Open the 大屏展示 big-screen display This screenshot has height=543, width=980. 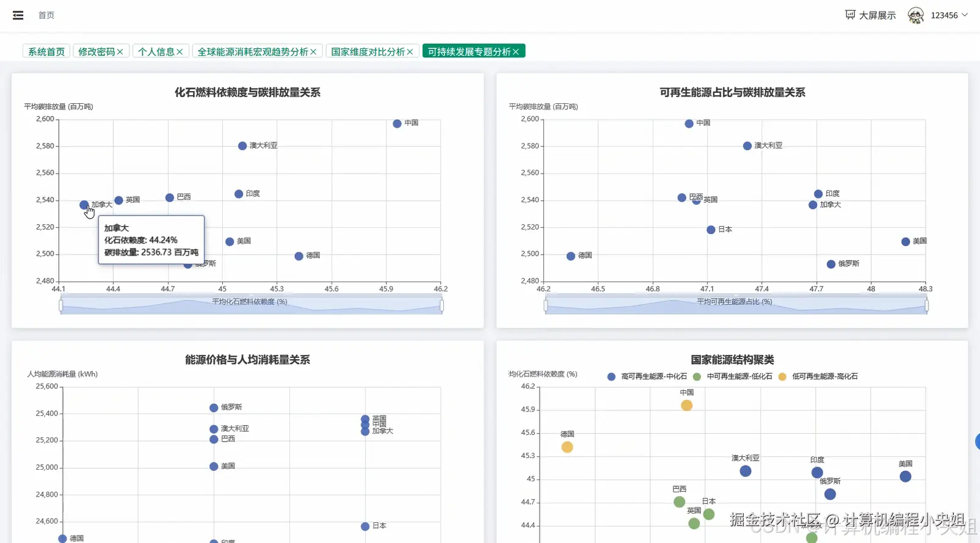pyautogui.click(x=870, y=15)
